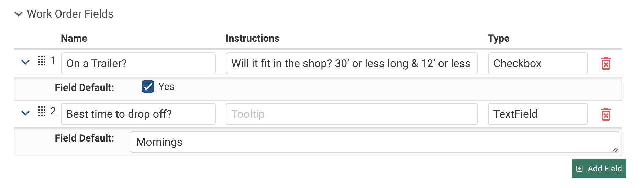Viewport: 644px width, 188px height.
Task: Open the TextField type dropdown
Action: tap(537, 114)
